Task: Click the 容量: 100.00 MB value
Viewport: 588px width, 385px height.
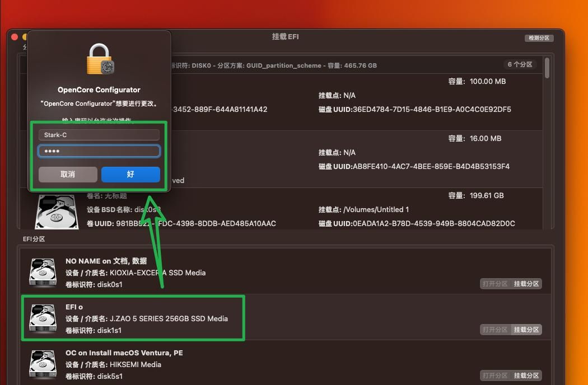Action: click(477, 81)
